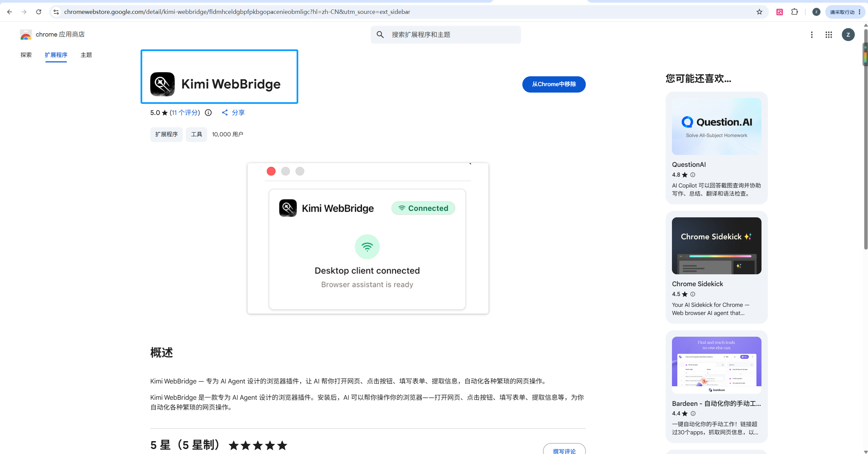Open the Question.AI promo image
The width and height of the screenshot is (868, 454).
click(x=717, y=126)
